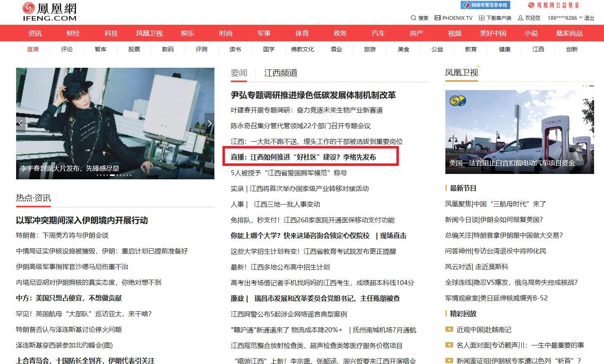604x364 pixels.
Task: Click play icon beside 名人面对面|专访赖声川
Action: click(449, 345)
